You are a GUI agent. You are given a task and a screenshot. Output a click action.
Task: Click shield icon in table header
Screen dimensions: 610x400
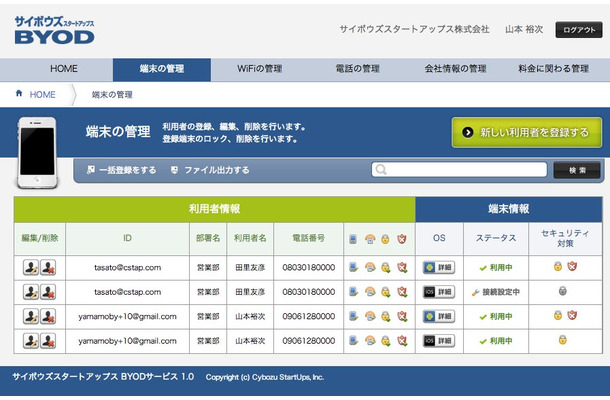tap(402, 239)
